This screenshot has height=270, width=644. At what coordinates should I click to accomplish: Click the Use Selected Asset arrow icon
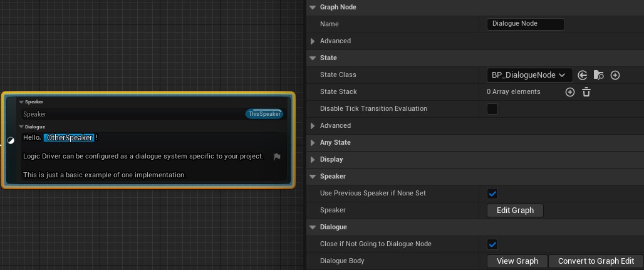pos(583,75)
